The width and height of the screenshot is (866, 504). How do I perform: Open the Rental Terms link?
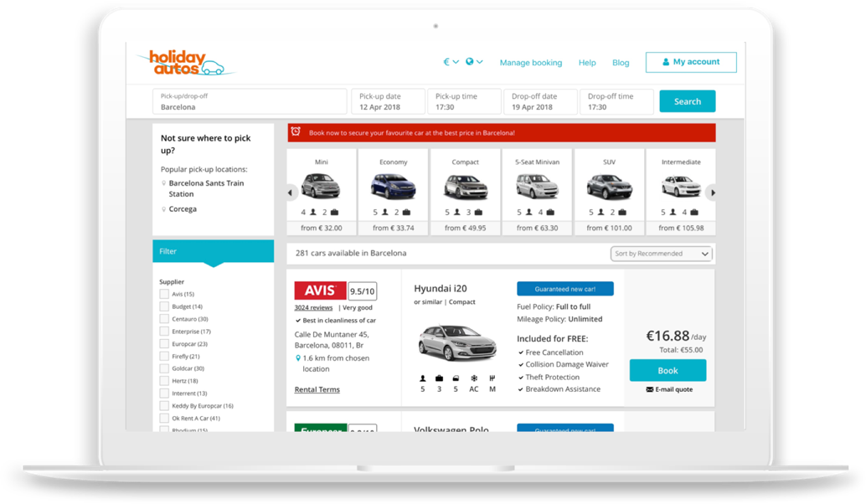317,389
